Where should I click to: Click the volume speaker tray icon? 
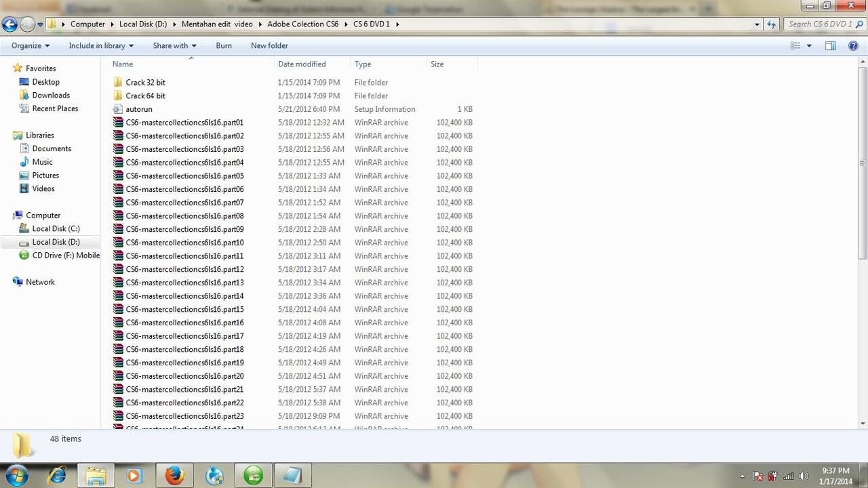click(804, 476)
